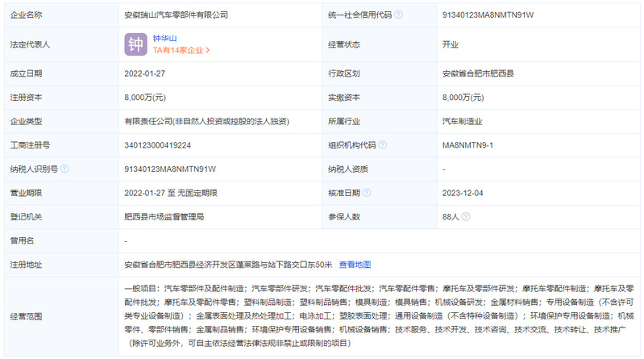Image resolution: width=644 pixels, height=359 pixels.
Task: Click help icon beside 统一社会信用代码
Action: click(398, 15)
